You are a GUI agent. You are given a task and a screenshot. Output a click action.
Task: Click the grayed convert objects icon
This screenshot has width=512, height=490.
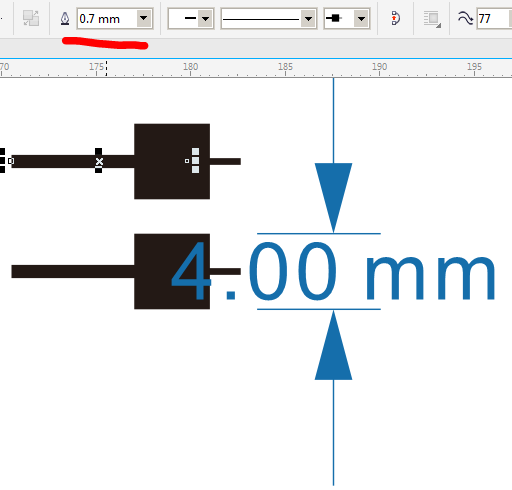pos(31,18)
